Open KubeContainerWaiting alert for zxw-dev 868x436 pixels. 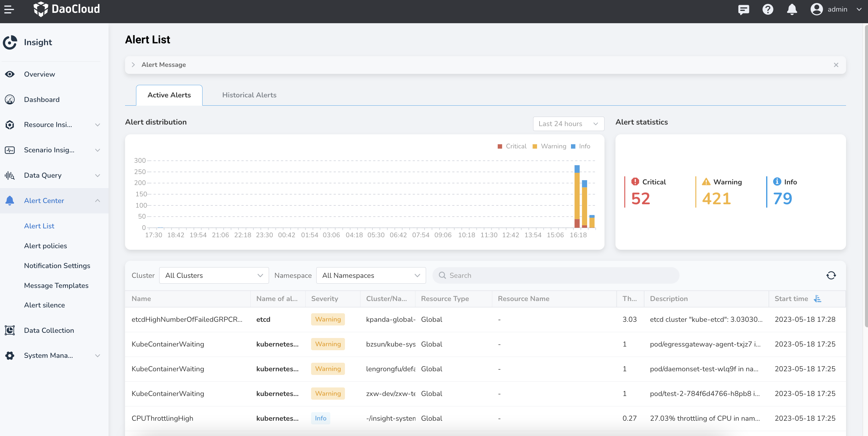point(168,394)
